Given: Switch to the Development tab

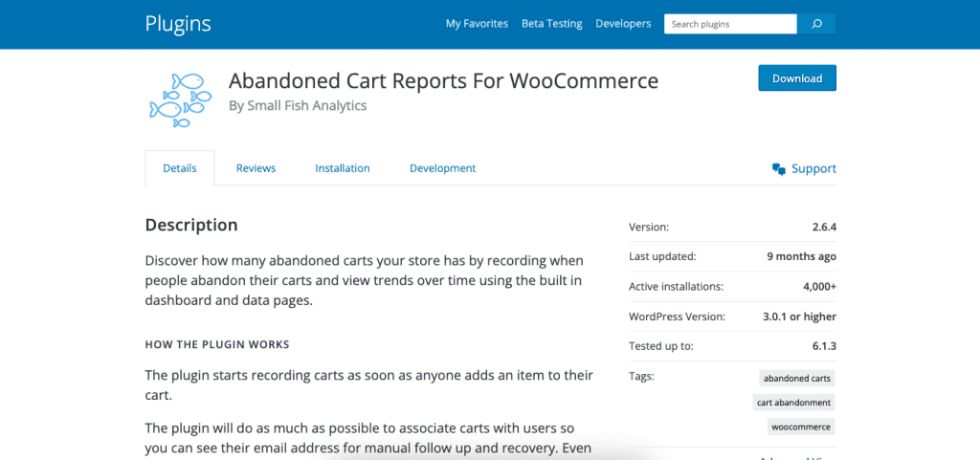Looking at the screenshot, I should (442, 168).
